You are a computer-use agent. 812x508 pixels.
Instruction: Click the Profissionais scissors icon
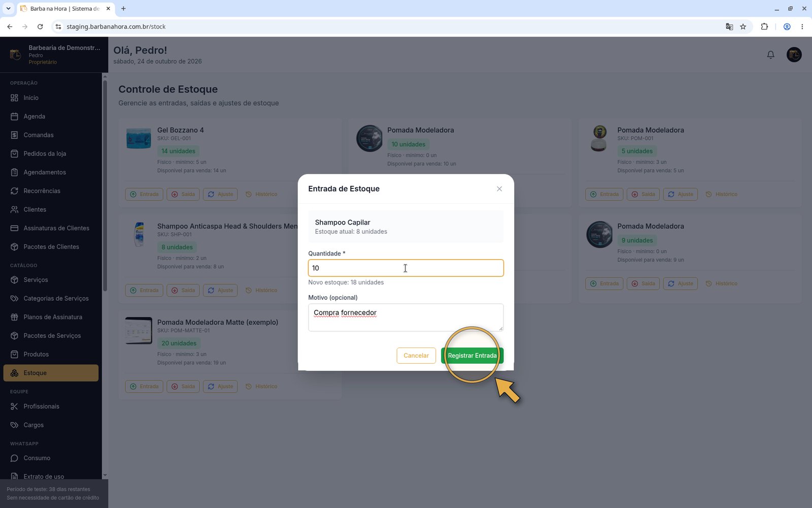click(x=14, y=406)
